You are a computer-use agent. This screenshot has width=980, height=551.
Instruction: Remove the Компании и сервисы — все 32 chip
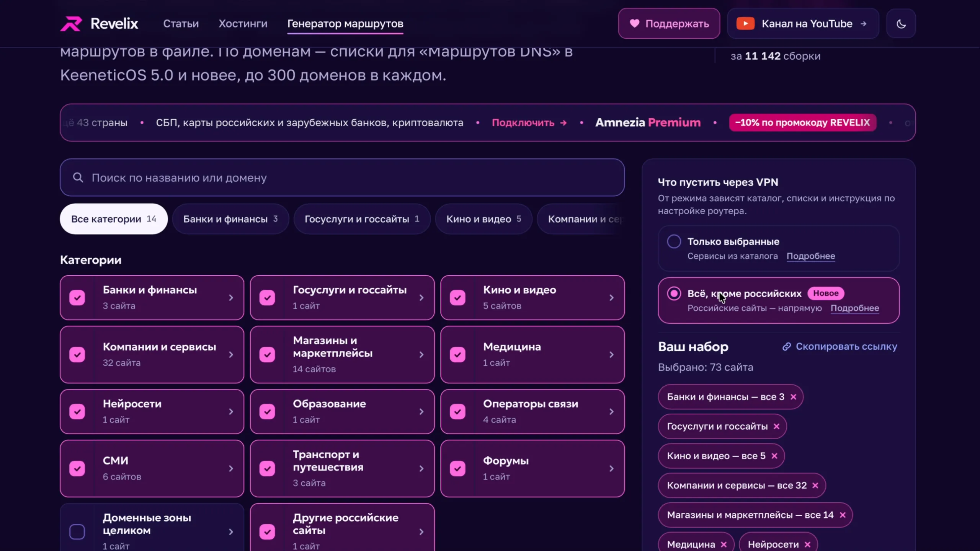pos(815,485)
